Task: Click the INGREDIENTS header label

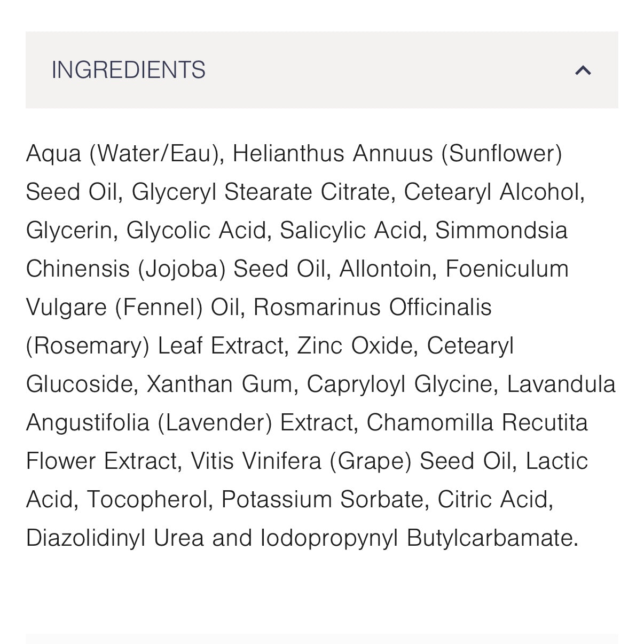Action: 128,70
